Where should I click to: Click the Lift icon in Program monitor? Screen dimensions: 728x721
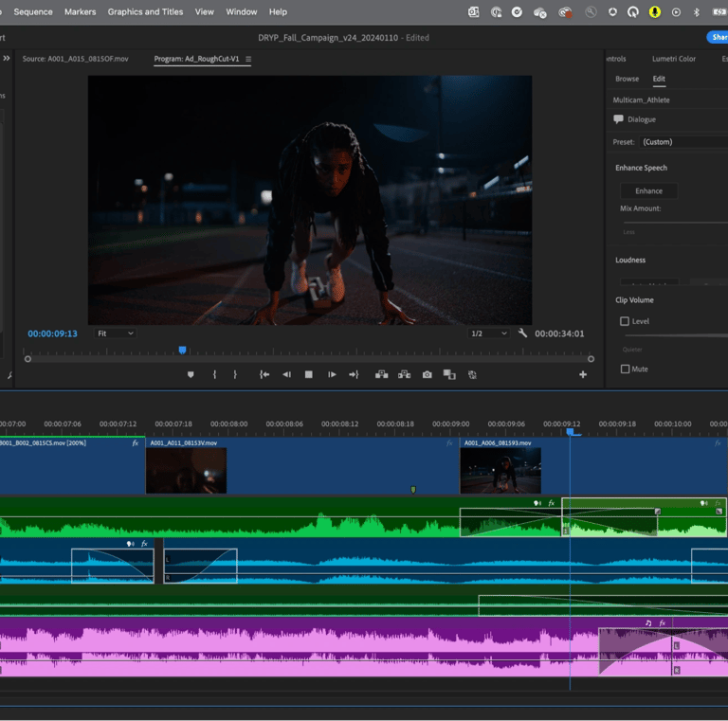click(381, 375)
